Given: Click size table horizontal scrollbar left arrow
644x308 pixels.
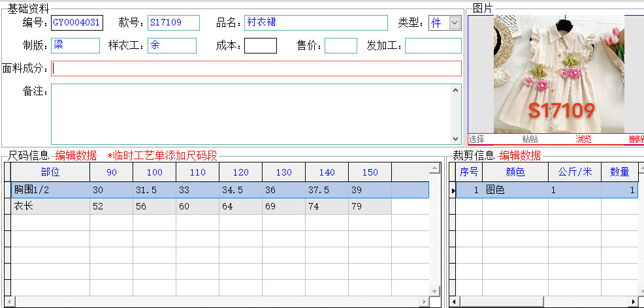Looking at the screenshot, I should coord(8,301).
